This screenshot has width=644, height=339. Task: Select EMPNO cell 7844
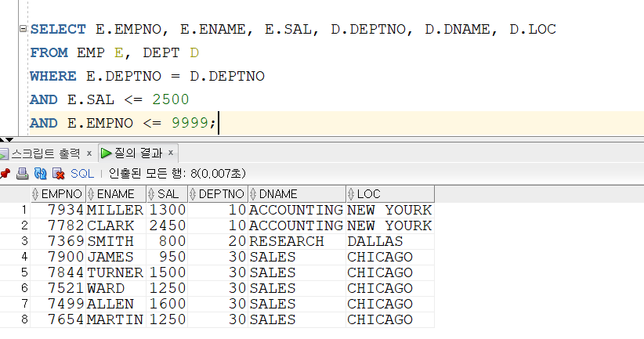[58, 272]
